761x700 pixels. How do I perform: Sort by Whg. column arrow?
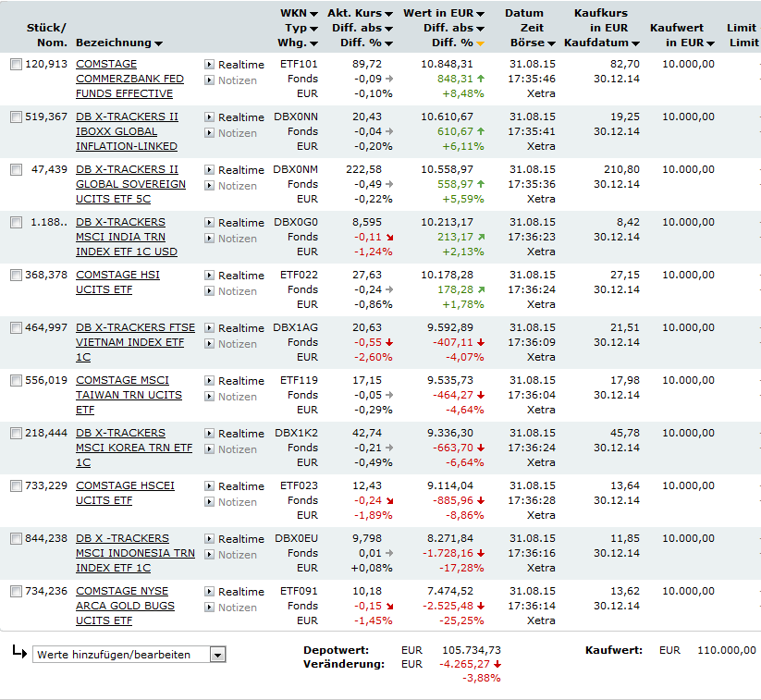pyautogui.click(x=313, y=43)
